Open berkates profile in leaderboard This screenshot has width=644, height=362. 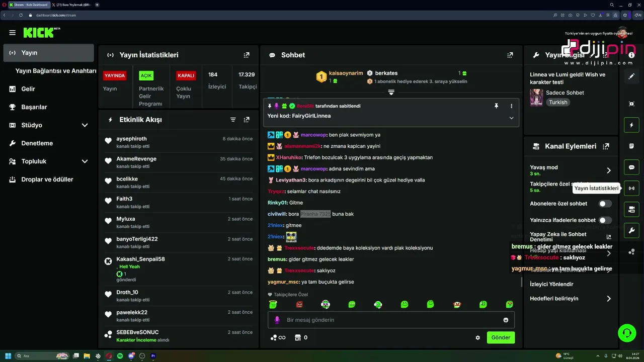click(386, 73)
